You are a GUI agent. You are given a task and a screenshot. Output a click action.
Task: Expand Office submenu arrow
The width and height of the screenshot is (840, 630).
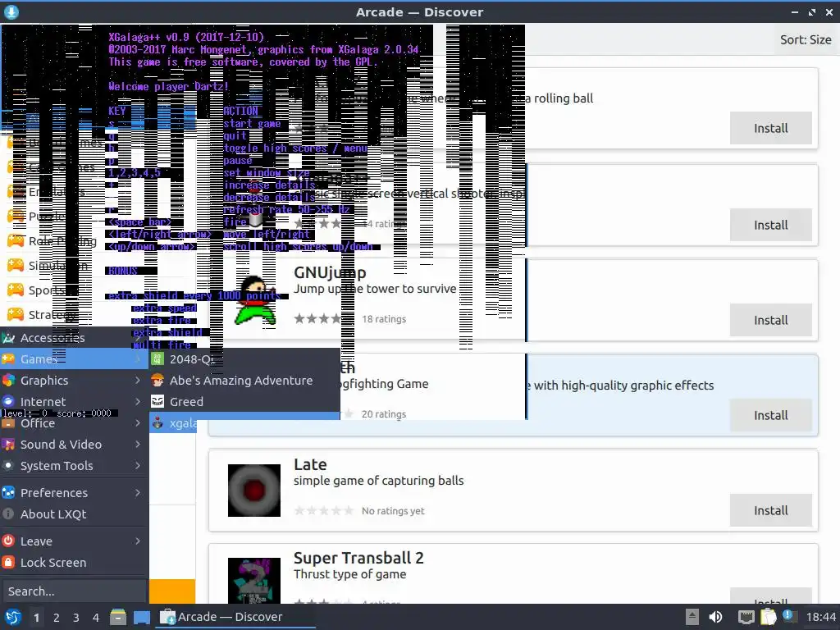pyautogui.click(x=138, y=423)
